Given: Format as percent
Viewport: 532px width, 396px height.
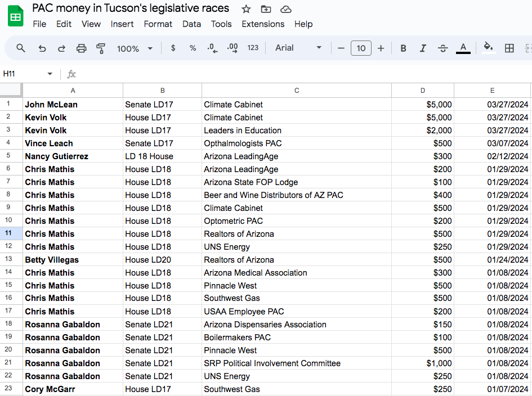Looking at the screenshot, I should coord(193,48).
